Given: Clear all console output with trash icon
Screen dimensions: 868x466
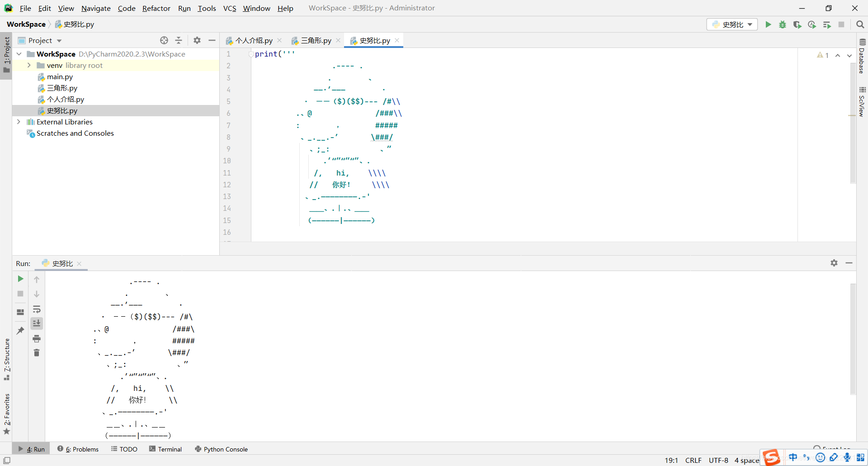Looking at the screenshot, I should click(37, 352).
